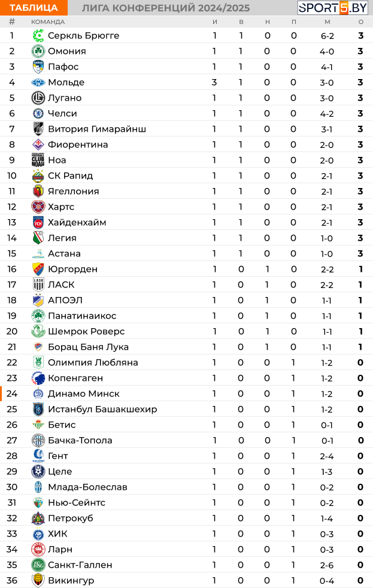Select the Санкт-Галлен team name
This screenshot has height=588, width=373.
point(80,565)
